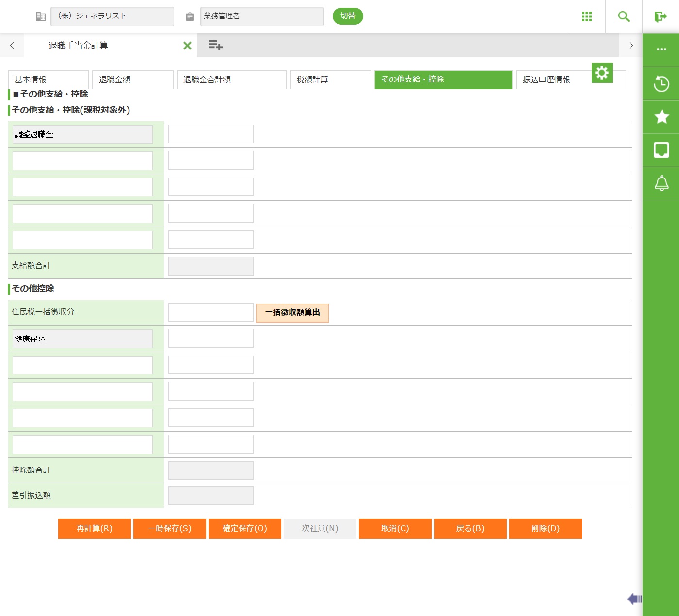The width and height of the screenshot is (679, 616).
Task: Click the 一括徴収額算出 button
Action: (x=292, y=313)
